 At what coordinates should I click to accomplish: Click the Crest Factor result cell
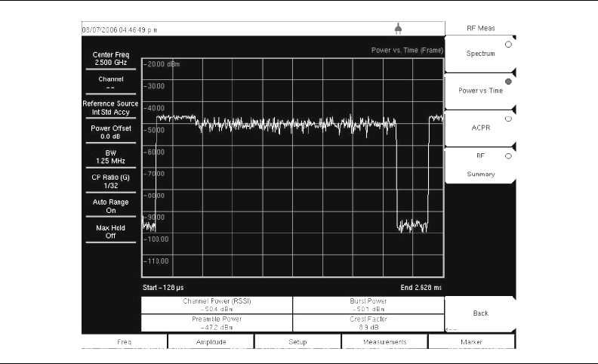tap(368, 322)
